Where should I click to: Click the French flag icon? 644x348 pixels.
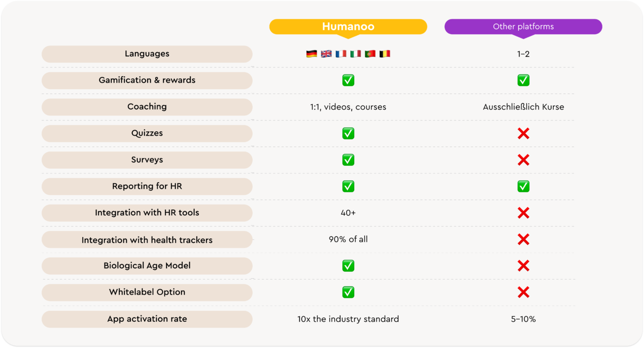341,54
